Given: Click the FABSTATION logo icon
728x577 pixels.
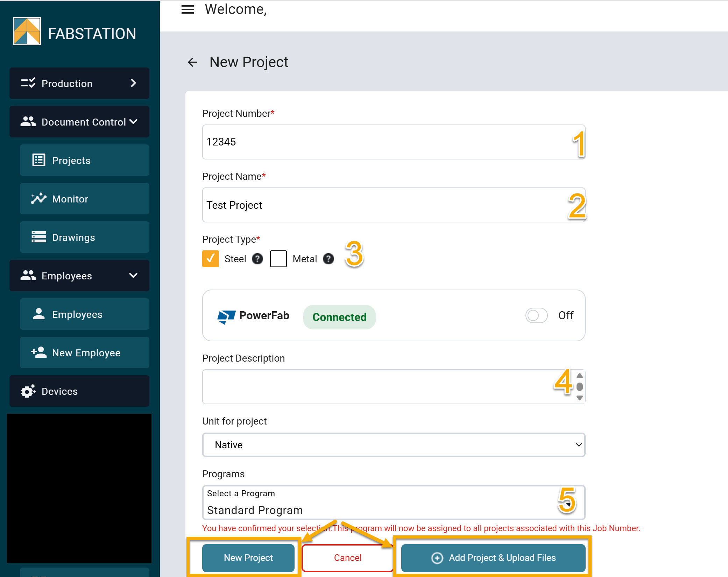Looking at the screenshot, I should [27, 31].
